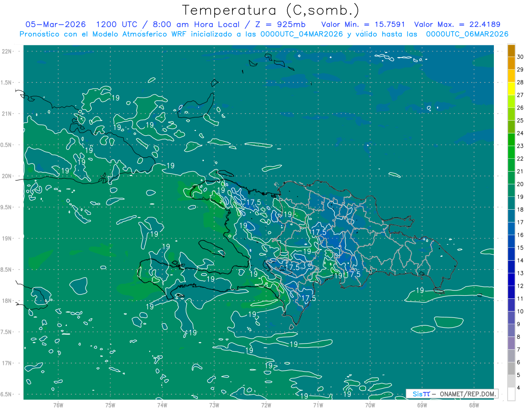
Task: Click the teal colorbar segment between 18 and 19
Action: [x=512, y=203]
